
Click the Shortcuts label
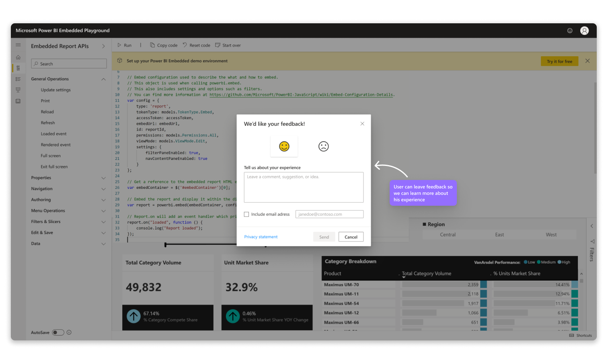[584, 335]
